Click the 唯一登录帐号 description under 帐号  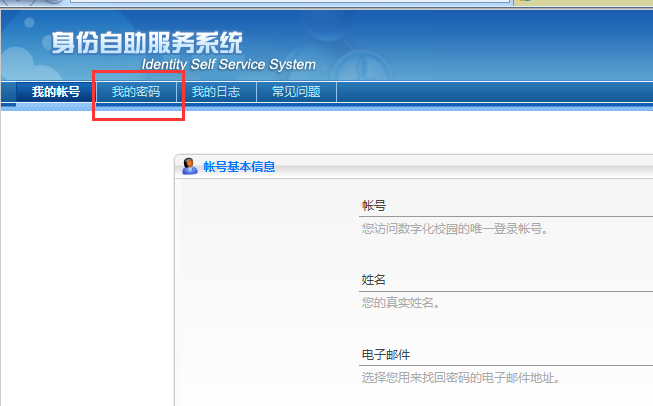click(x=455, y=228)
